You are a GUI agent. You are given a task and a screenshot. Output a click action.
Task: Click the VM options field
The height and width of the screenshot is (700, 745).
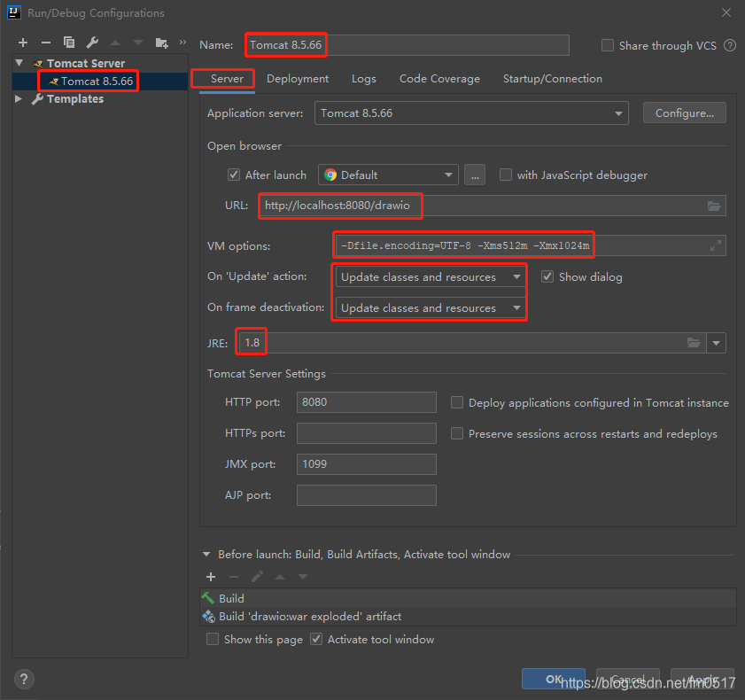tap(531, 245)
